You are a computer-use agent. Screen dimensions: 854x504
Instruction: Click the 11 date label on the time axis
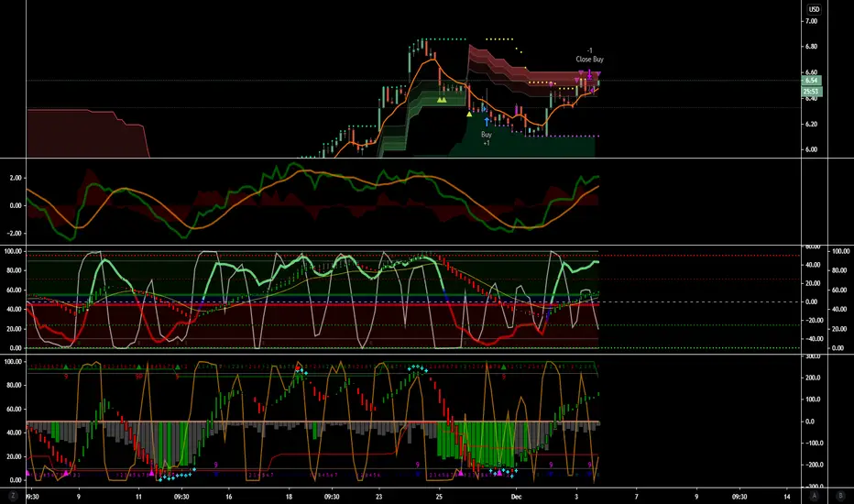click(x=138, y=497)
